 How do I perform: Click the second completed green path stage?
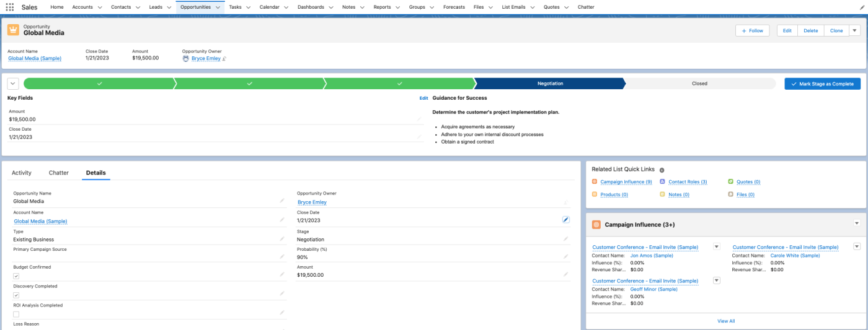click(250, 84)
